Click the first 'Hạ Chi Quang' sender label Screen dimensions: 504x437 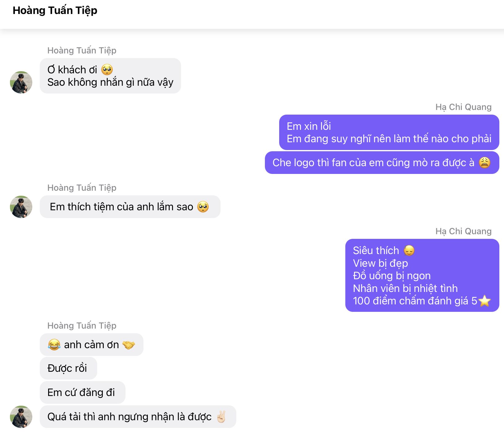tap(463, 107)
